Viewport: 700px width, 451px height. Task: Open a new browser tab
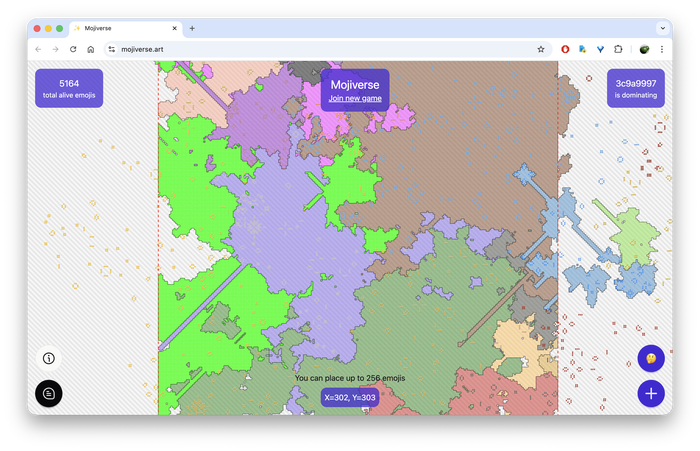(x=192, y=28)
